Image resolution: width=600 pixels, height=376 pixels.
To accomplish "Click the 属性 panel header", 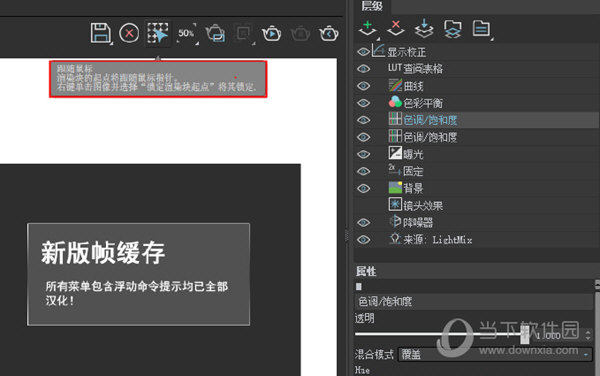I will [366, 271].
